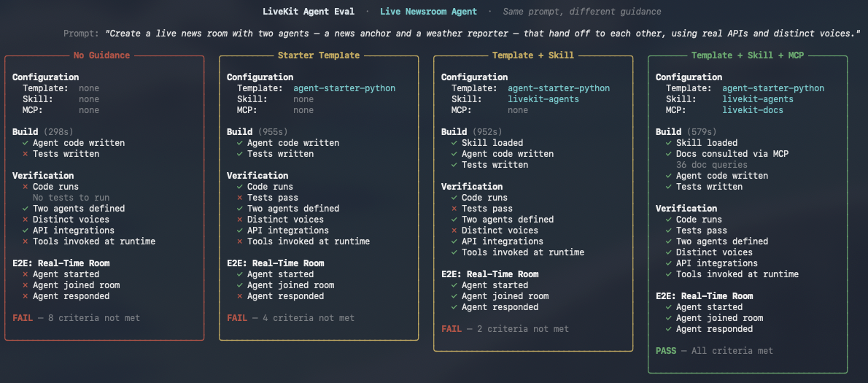868x383 pixels.
Task: Click the 'No tests to run' note
Action: point(71,198)
